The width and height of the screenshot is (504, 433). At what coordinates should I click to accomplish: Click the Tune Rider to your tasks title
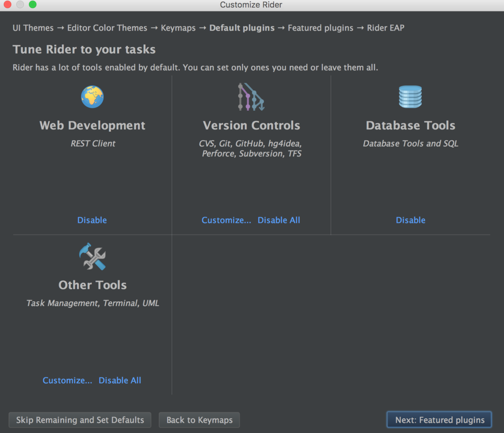(84, 50)
